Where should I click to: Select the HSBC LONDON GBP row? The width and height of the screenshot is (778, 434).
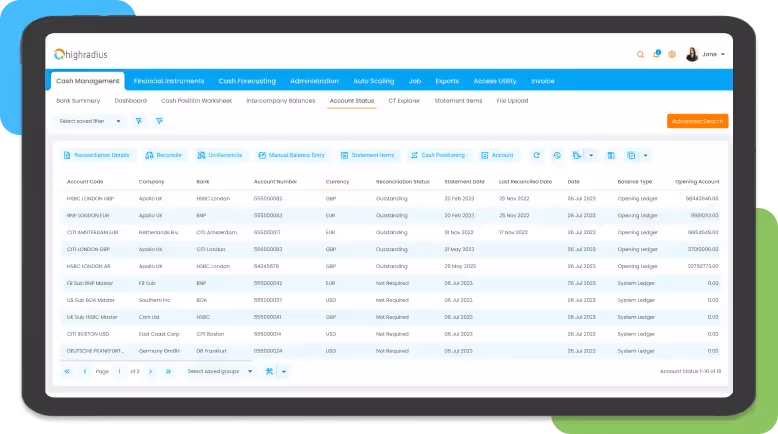[x=392, y=198]
